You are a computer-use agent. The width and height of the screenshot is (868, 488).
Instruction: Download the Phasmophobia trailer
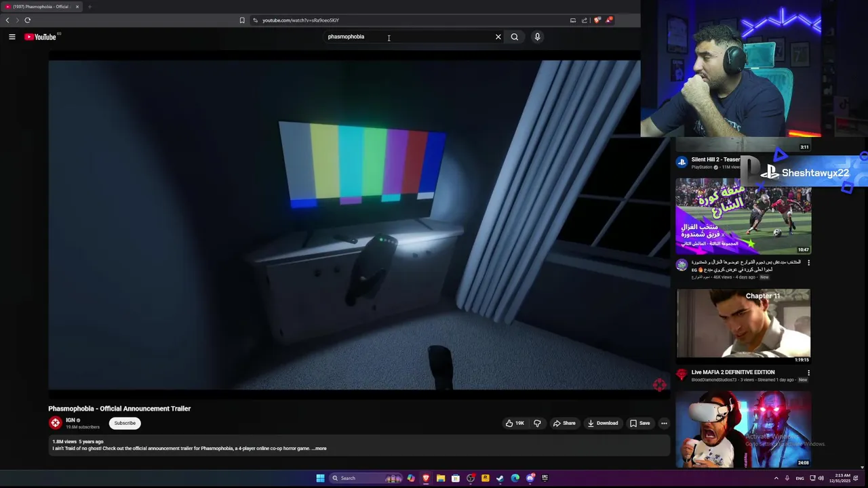[x=603, y=423]
